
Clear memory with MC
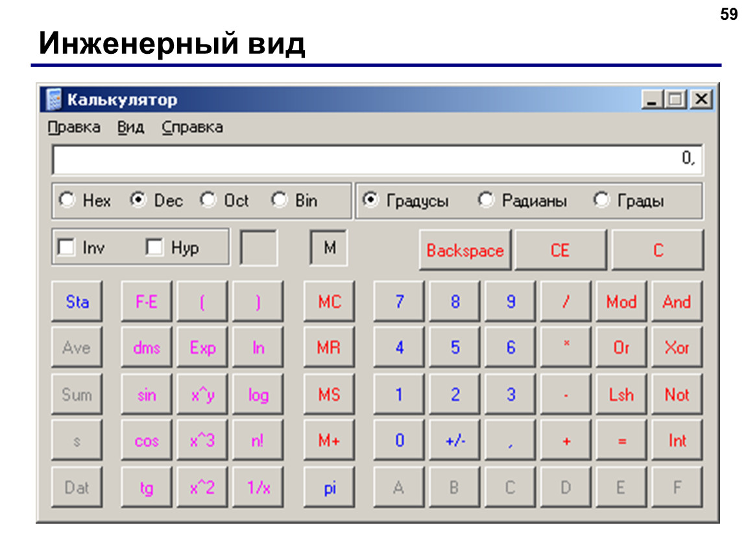pos(330,301)
